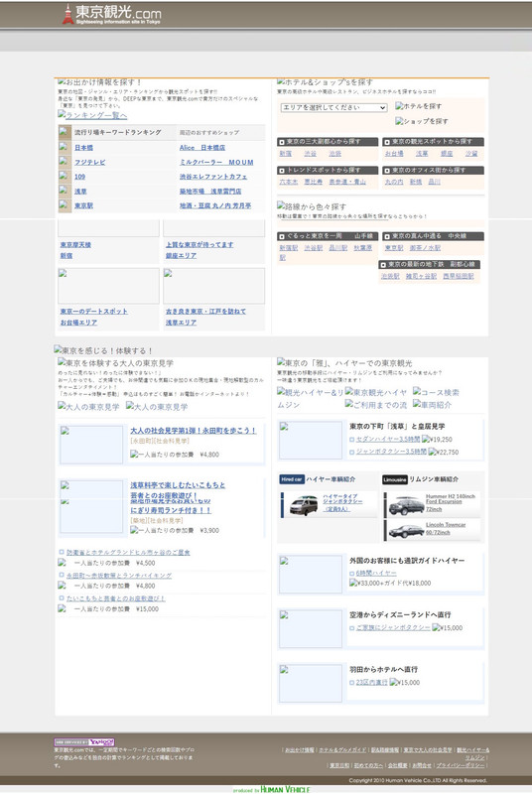Screen dimensions: 532x794
Task: Open the 古き良き東京・江戸を訪ねて link
Action: pos(205,311)
